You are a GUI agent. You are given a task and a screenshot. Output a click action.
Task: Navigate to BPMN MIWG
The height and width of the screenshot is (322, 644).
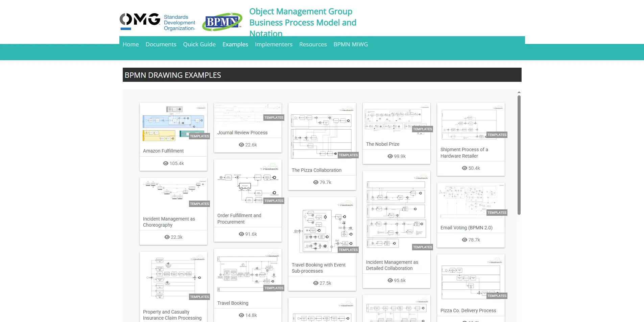(351, 44)
